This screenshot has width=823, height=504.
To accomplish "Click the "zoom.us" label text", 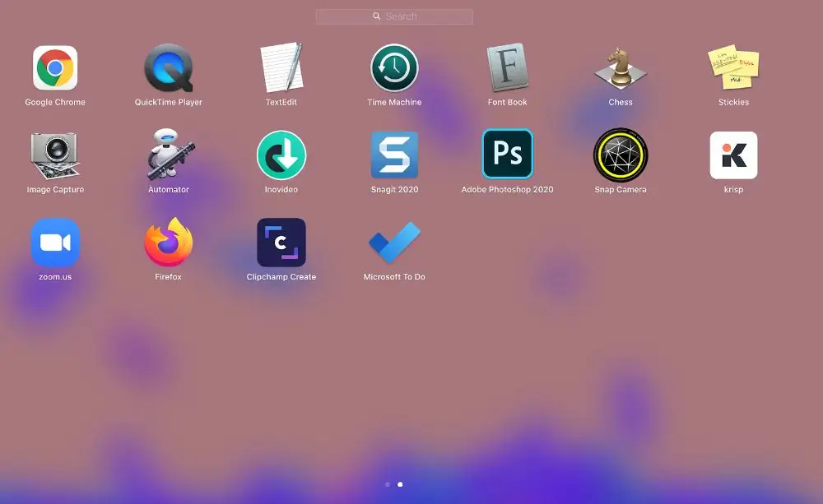I will click(x=55, y=277).
